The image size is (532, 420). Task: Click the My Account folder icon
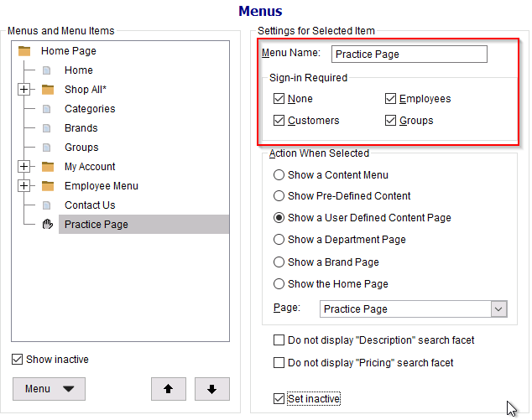48,167
